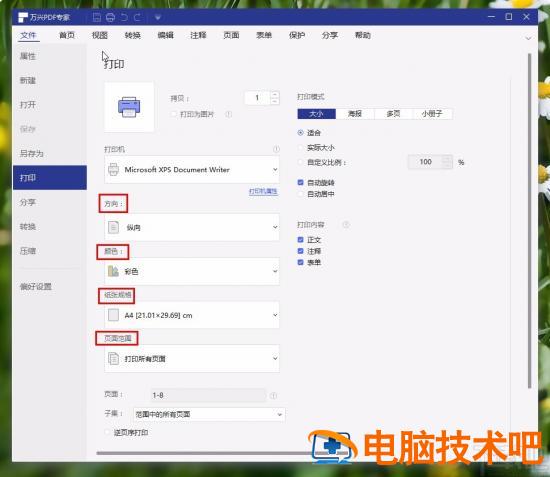This screenshot has width=550, height=477.
Task: Click the save icon in title bar
Action: pyautogui.click(x=97, y=17)
